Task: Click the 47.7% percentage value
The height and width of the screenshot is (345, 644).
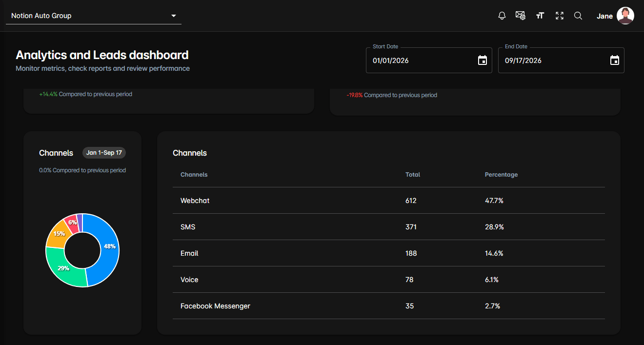Action: (x=494, y=201)
